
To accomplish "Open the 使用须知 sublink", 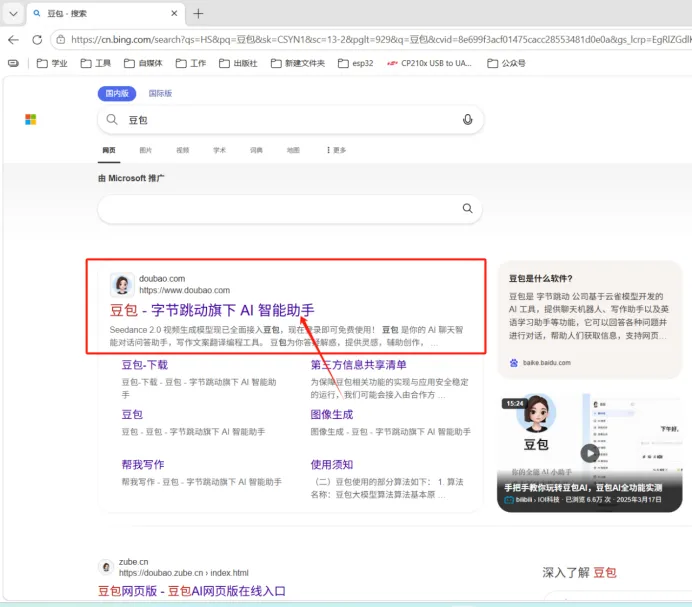I will 331,464.
